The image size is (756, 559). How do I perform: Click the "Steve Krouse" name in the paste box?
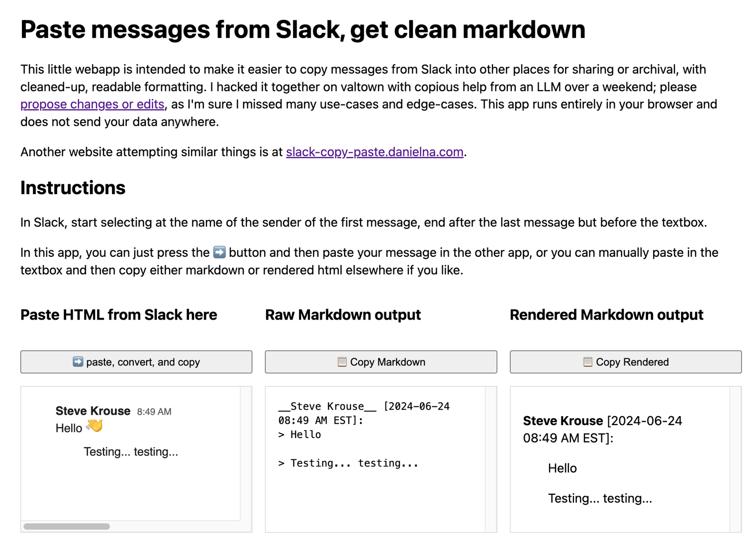(x=93, y=411)
